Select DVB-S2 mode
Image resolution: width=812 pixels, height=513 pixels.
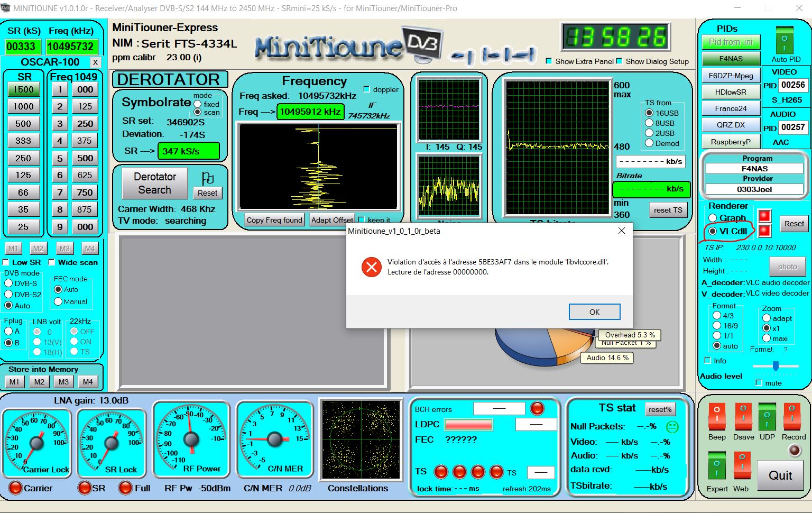pyautogui.click(x=8, y=294)
